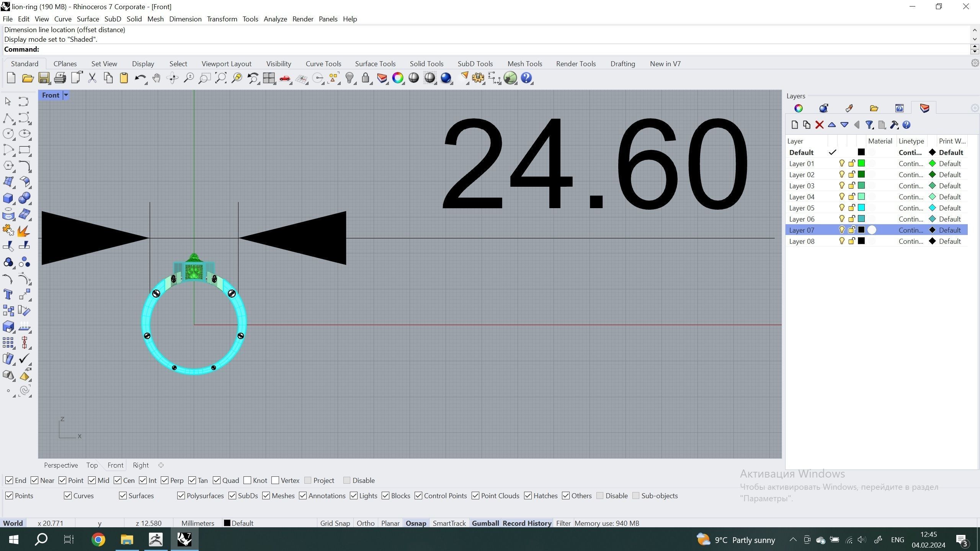Select the Box solid tool icon
The width and height of the screenshot is (980, 551).
pos(8,198)
